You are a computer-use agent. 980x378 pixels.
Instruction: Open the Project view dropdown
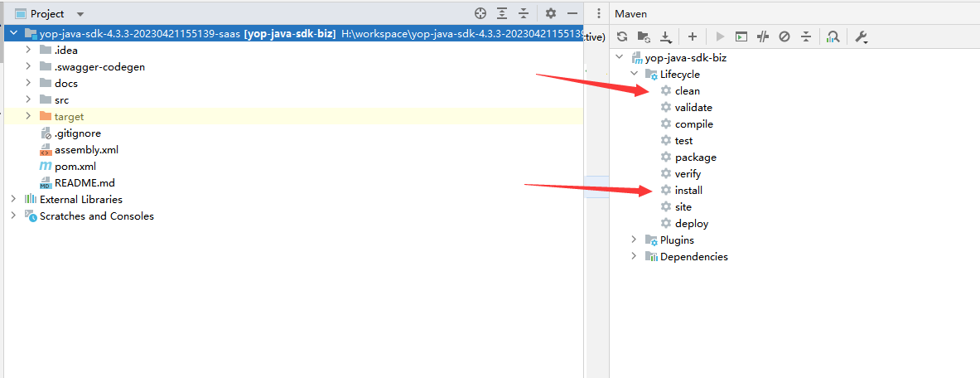coord(80,14)
